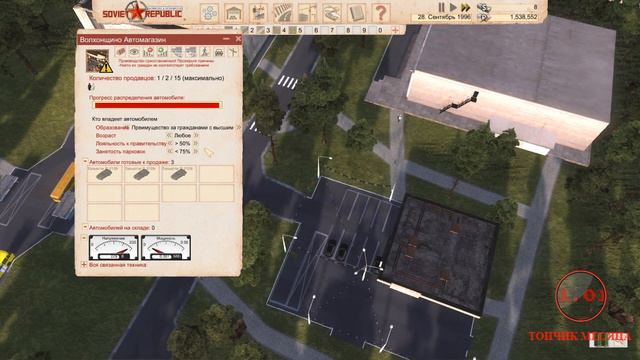640x360 pixels.
Task: Click the power (Мощность) gauge
Action: 166,248
